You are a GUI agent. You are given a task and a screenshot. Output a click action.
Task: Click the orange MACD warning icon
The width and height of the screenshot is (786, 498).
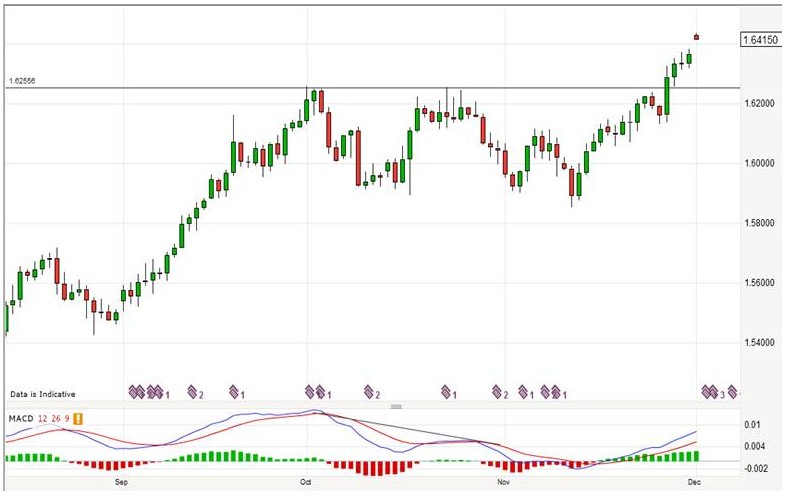click(78, 419)
